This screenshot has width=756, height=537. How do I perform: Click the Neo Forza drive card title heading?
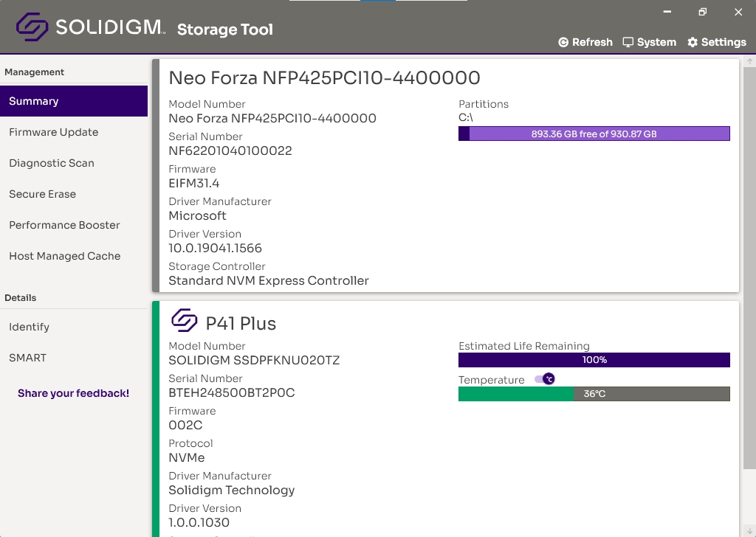tap(325, 78)
